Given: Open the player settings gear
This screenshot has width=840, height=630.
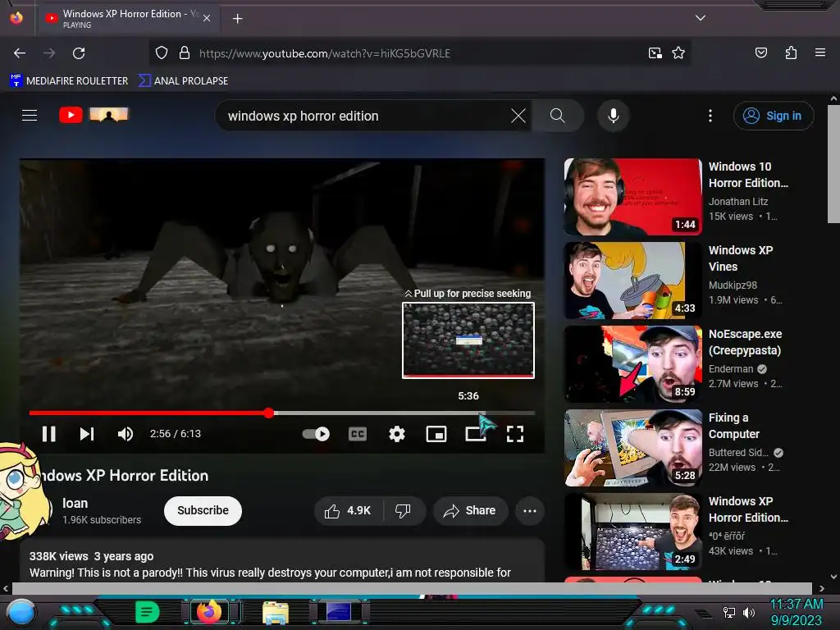Looking at the screenshot, I should pyautogui.click(x=396, y=434).
